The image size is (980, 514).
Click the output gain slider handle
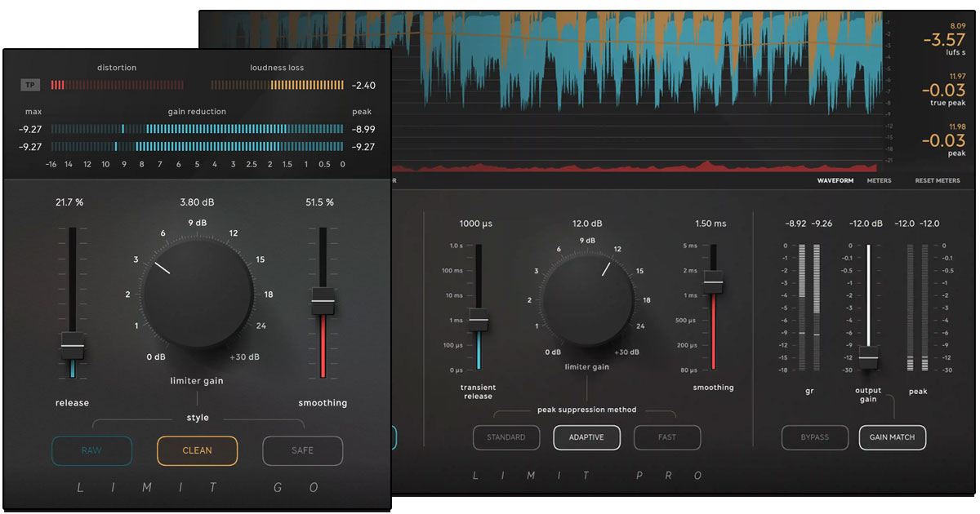(x=868, y=357)
